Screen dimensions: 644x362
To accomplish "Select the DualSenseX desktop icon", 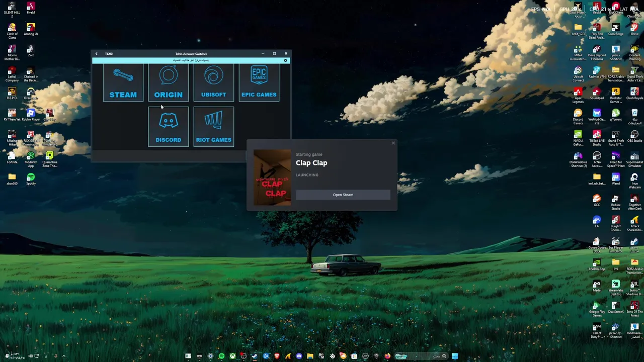I will 615,307.
